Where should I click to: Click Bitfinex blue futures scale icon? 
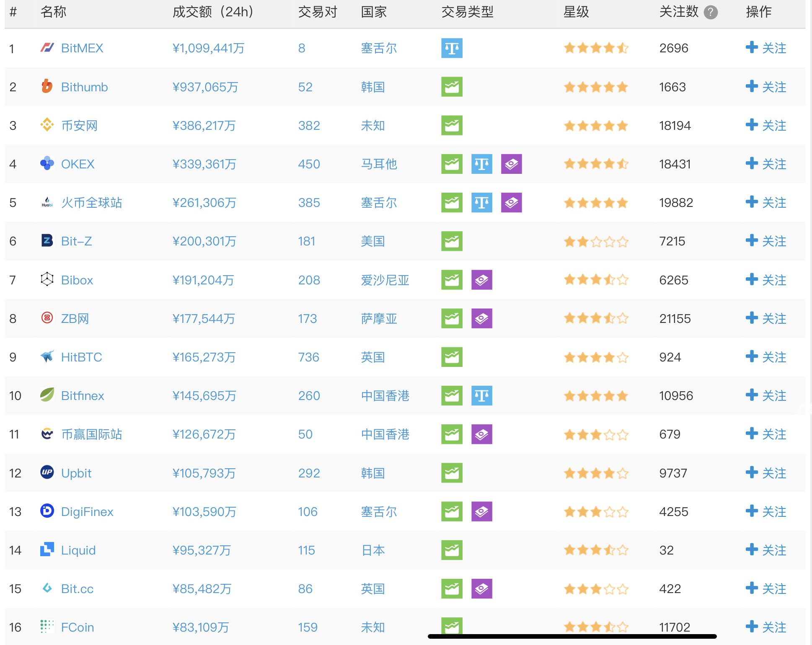coord(481,396)
